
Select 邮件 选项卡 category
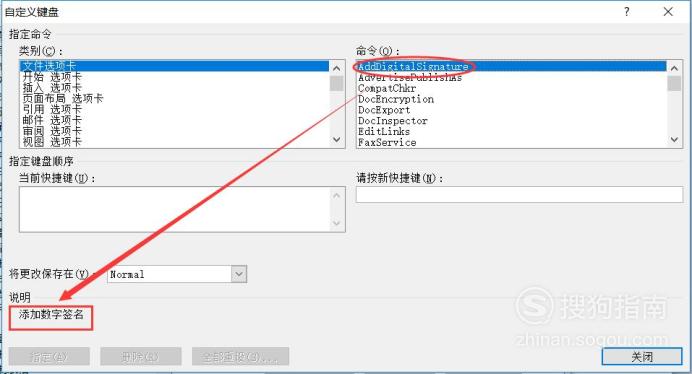[174, 120]
